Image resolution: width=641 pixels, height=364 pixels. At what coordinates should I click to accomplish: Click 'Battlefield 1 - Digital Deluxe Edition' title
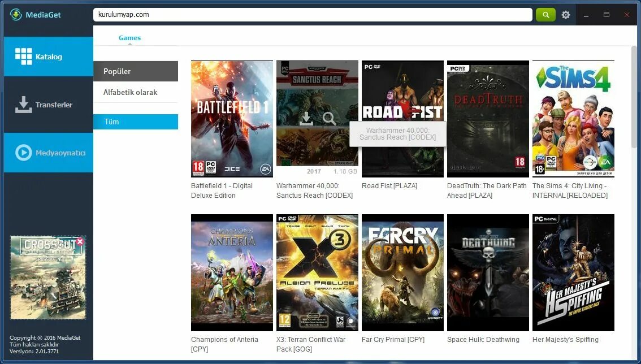click(x=222, y=190)
